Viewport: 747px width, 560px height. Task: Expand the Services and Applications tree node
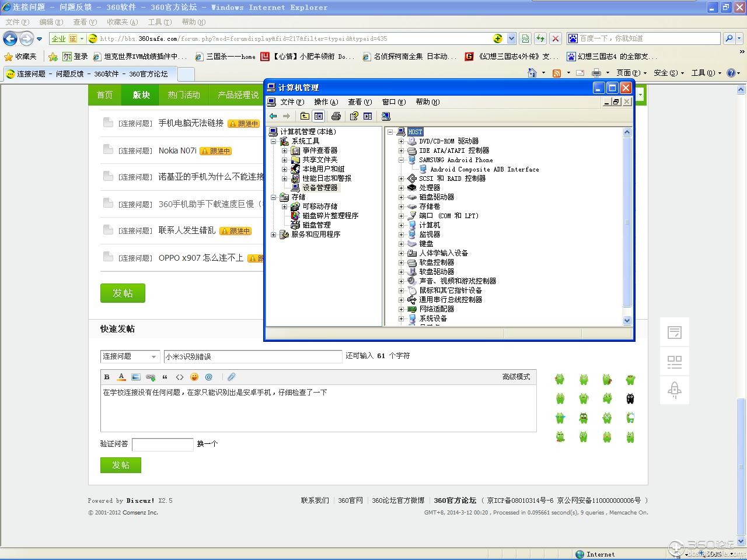point(273,235)
